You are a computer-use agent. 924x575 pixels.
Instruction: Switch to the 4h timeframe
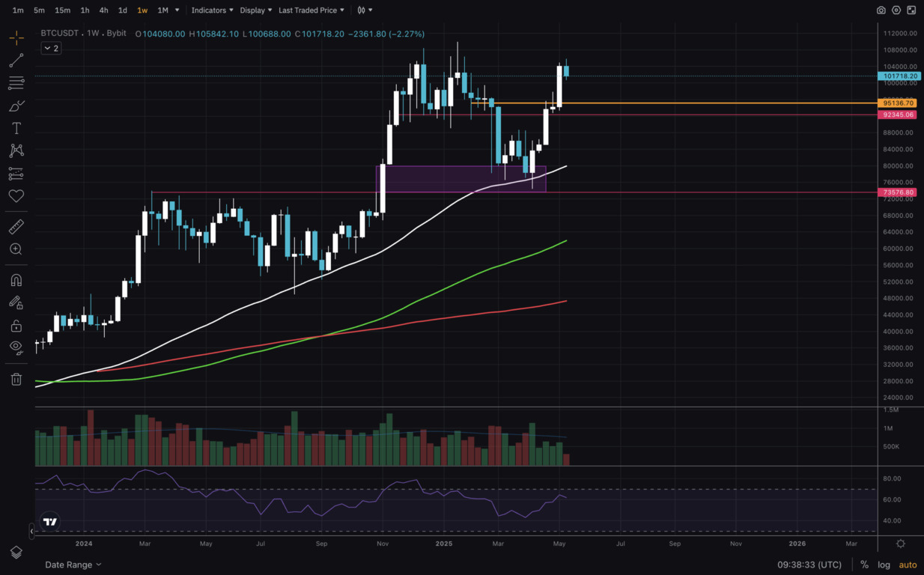click(103, 10)
